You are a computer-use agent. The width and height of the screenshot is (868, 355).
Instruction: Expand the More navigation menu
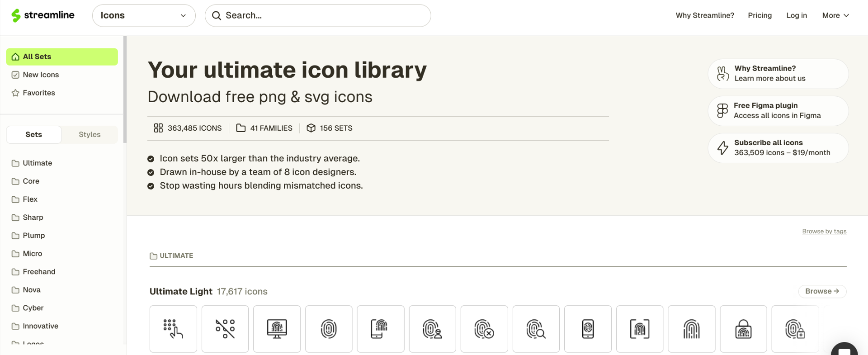[x=835, y=15]
